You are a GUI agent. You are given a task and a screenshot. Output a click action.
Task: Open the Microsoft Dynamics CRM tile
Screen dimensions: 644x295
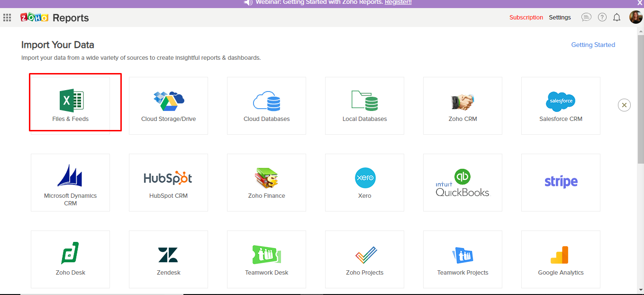tap(70, 183)
